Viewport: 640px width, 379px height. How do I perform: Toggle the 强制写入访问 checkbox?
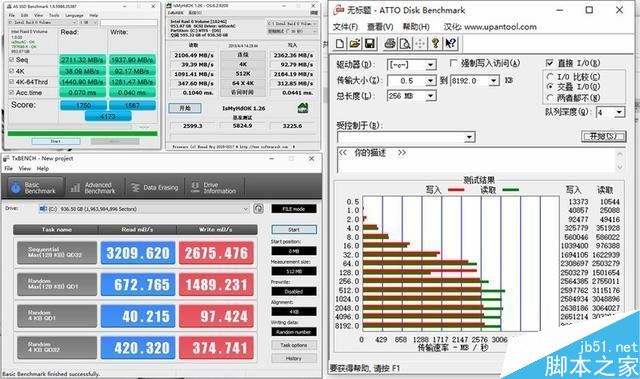tap(453, 63)
